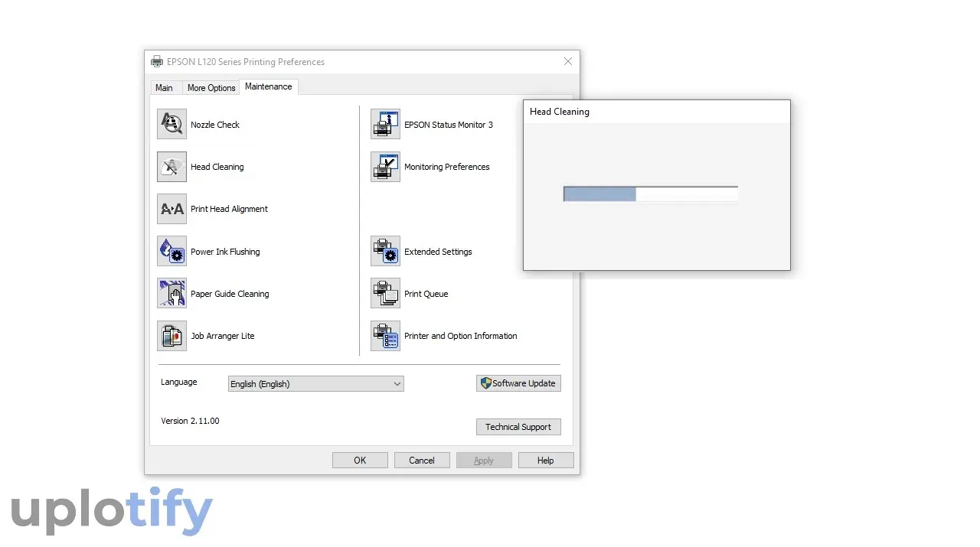Close the Printing Preferences window
This screenshot has width=980, height=547.
pos(568,62)
